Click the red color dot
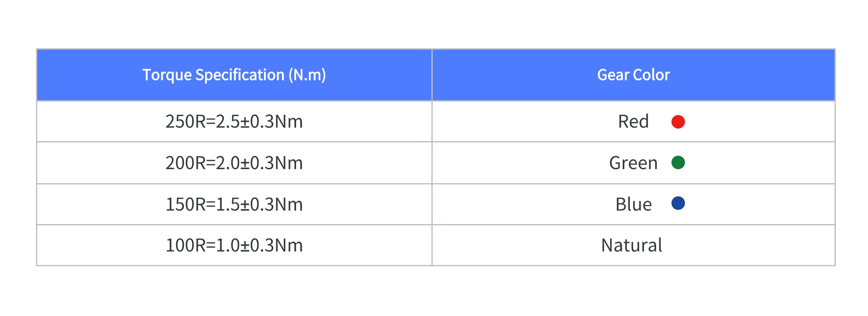868x316 pixels. (x=677, y=122)
